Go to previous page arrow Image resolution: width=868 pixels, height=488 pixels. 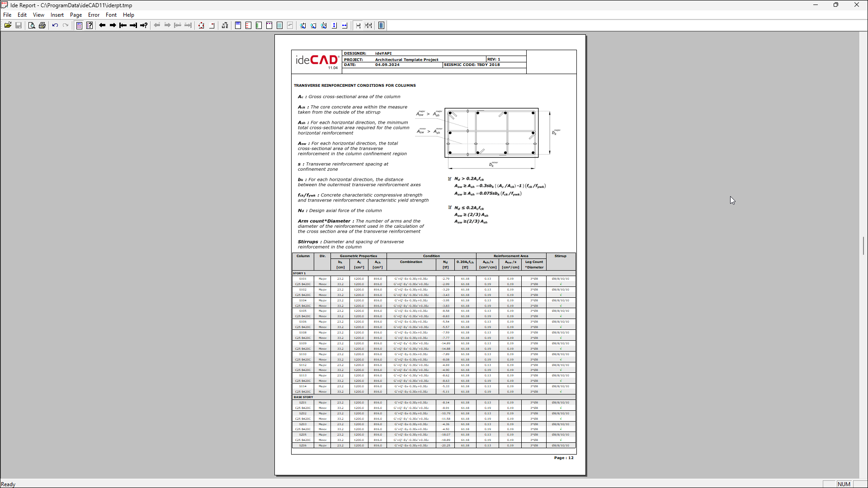(102, 25)
